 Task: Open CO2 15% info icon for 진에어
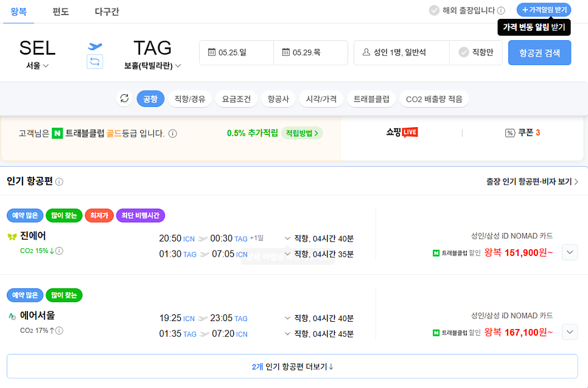pyautogui.click(x=59, y=251)
